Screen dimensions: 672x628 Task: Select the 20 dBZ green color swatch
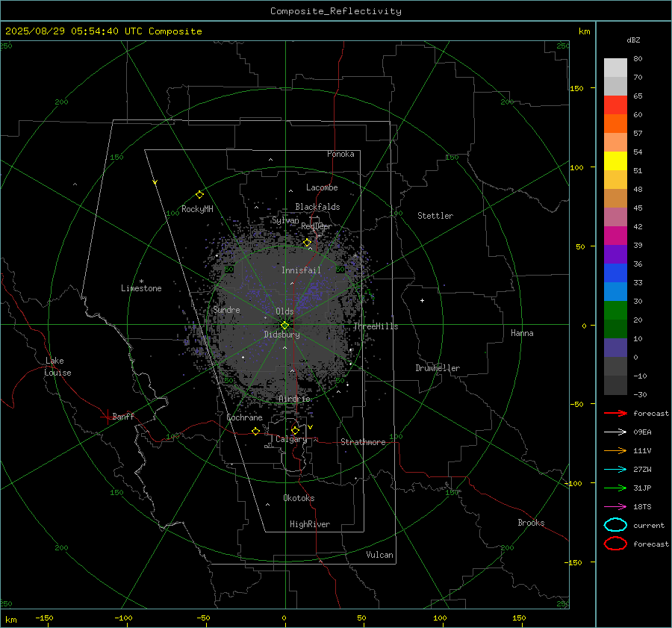click(615, 311)
